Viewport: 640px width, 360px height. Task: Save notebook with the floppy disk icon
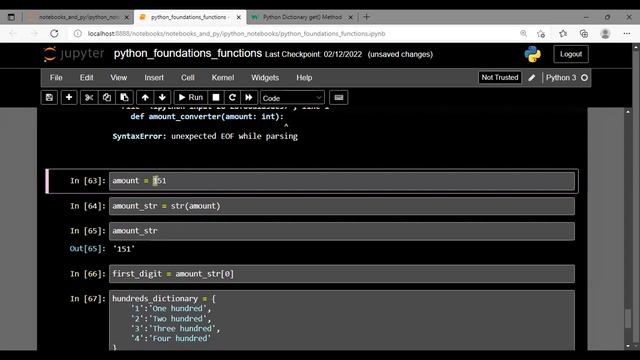[x=49, y=98]
